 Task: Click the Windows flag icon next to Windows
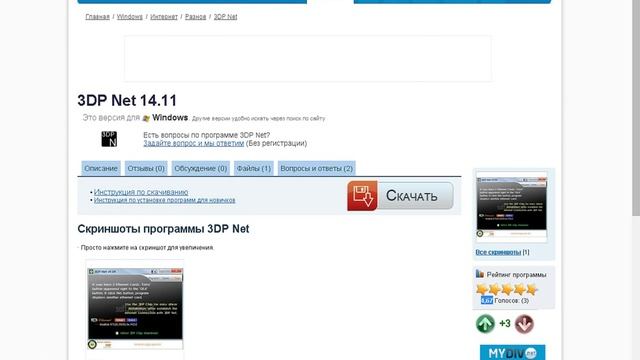pyautogui.click(x=146, y=118)
